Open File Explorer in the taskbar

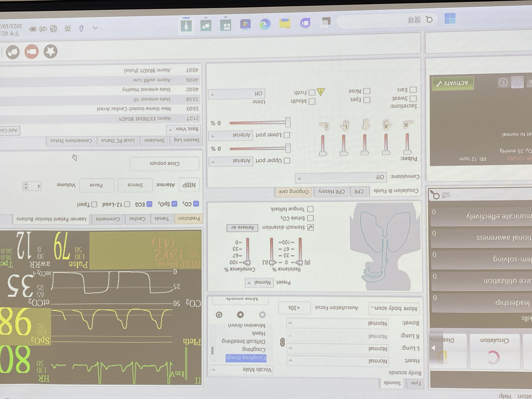click(x=285, y=24)
